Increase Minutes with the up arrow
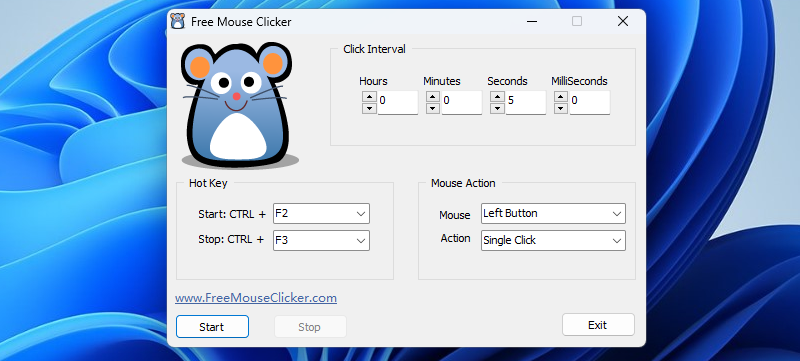Viewport: 800px width, 361px height. (433, 96)
